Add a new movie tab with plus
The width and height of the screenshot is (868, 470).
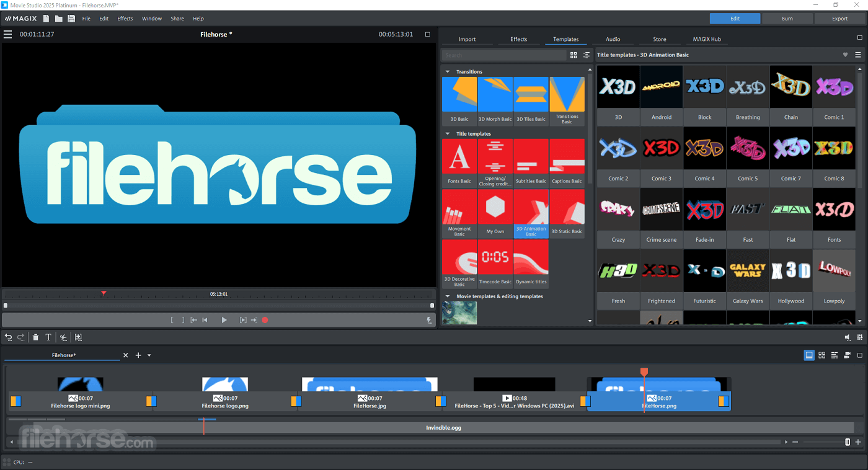(x=138, y=355)
